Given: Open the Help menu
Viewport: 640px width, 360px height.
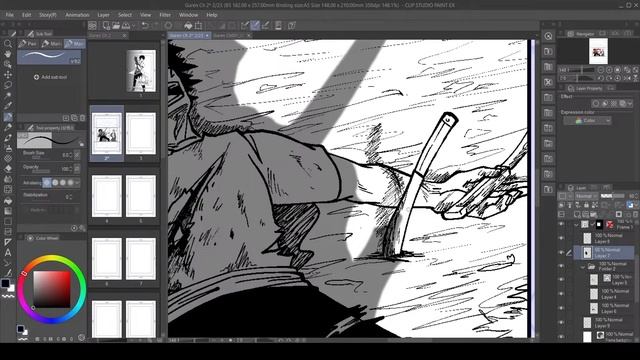Looking at the screenshot, I should (211, 15).
